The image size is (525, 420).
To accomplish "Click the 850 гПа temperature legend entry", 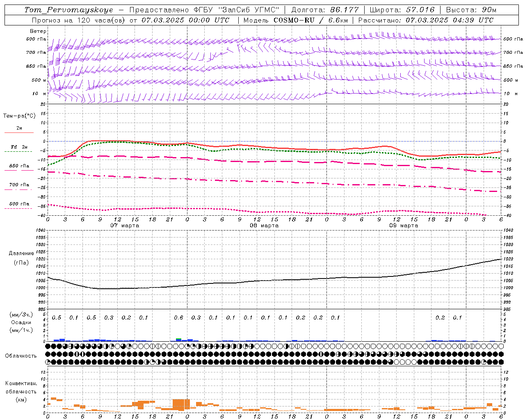I will 19,167.
